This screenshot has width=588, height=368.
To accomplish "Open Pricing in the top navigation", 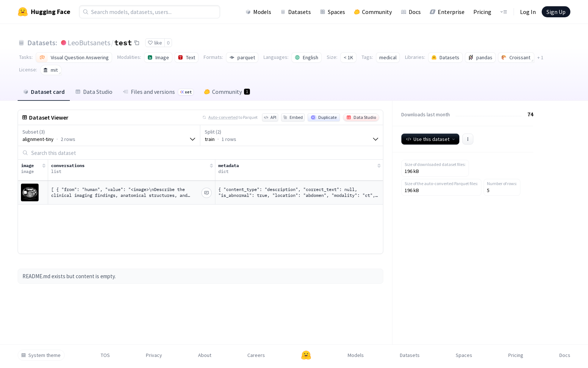I will [482, 12].
